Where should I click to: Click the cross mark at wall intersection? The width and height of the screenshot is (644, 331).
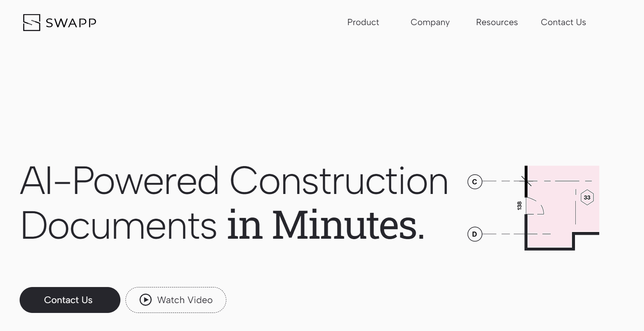coord(527,181)
